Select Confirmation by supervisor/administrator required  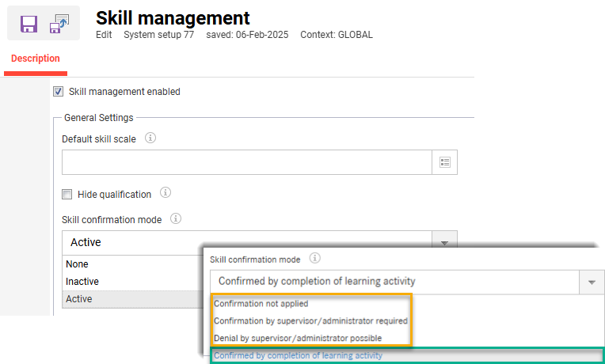coord(310,321)
